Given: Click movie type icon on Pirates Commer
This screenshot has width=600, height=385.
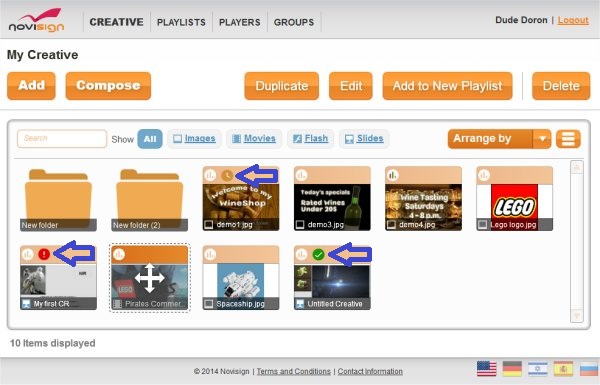Looking at the screenshot, I should coord(117,304).
